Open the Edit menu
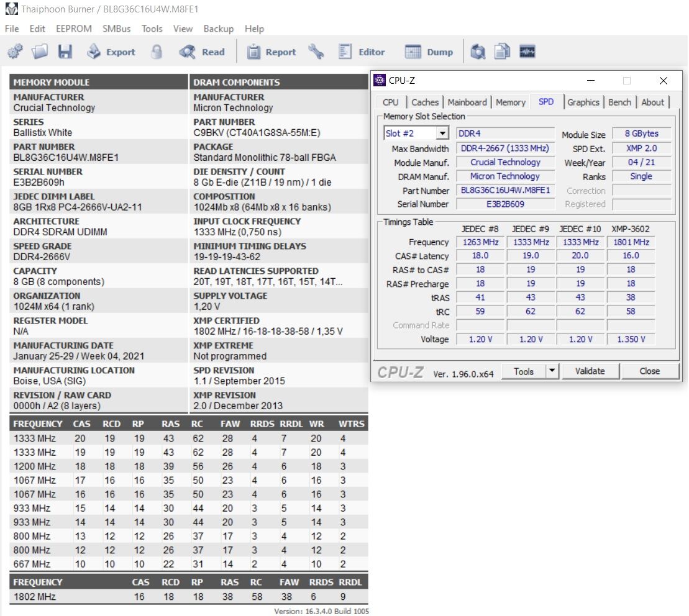 [37, 29]
